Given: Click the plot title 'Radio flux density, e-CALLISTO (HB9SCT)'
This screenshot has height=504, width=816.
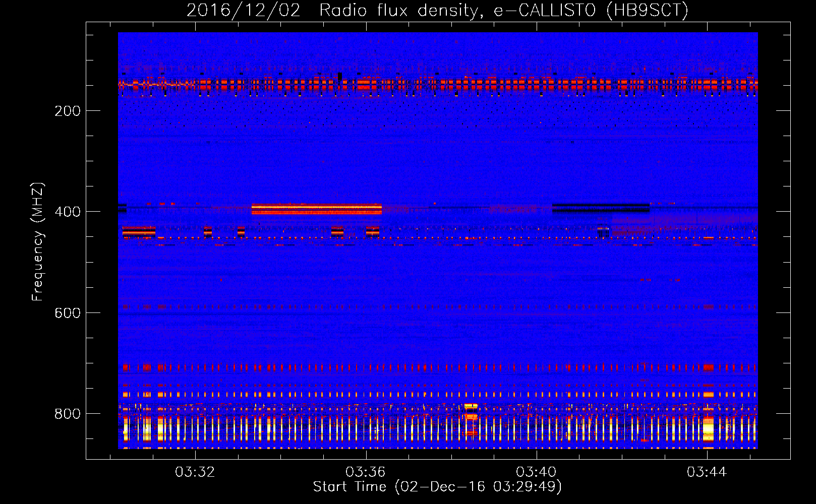Looking at the screenshot, I should [503, 10].
